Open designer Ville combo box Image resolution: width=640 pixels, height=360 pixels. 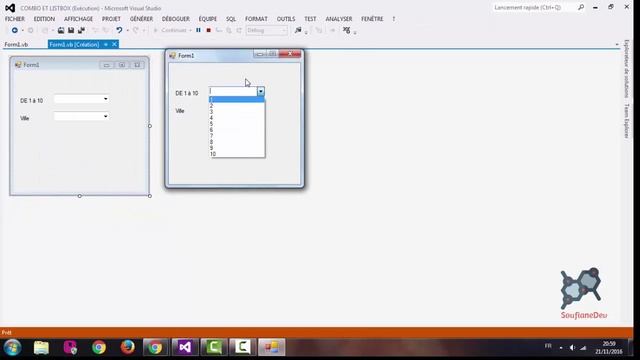pyautogui.click(x=81, y=116)
